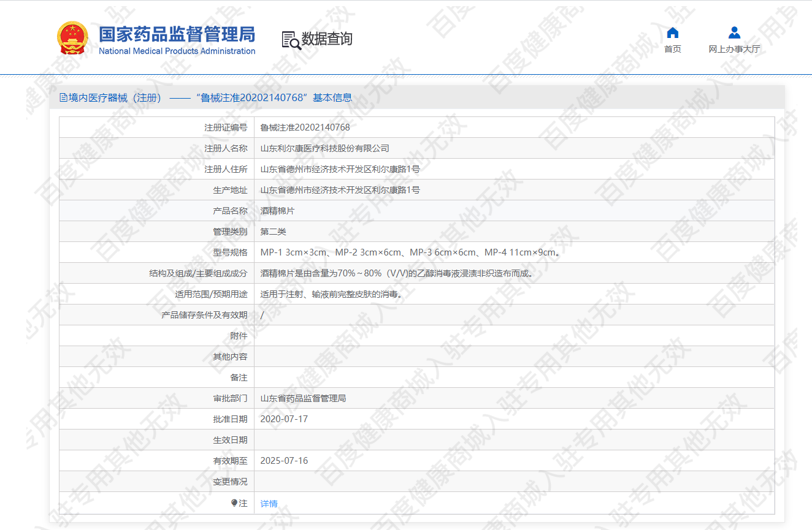
Task: Go to 首页 text link
Action: [673, 49]
